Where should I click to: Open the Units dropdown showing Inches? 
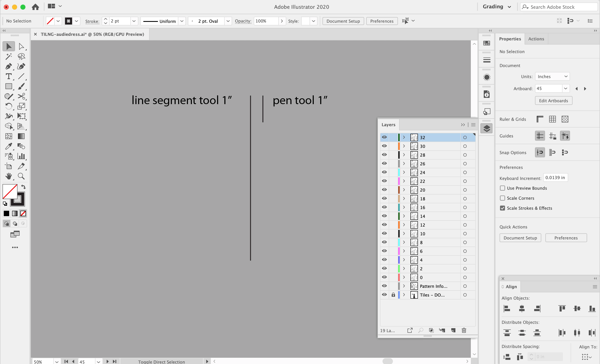tap(552, 76)
